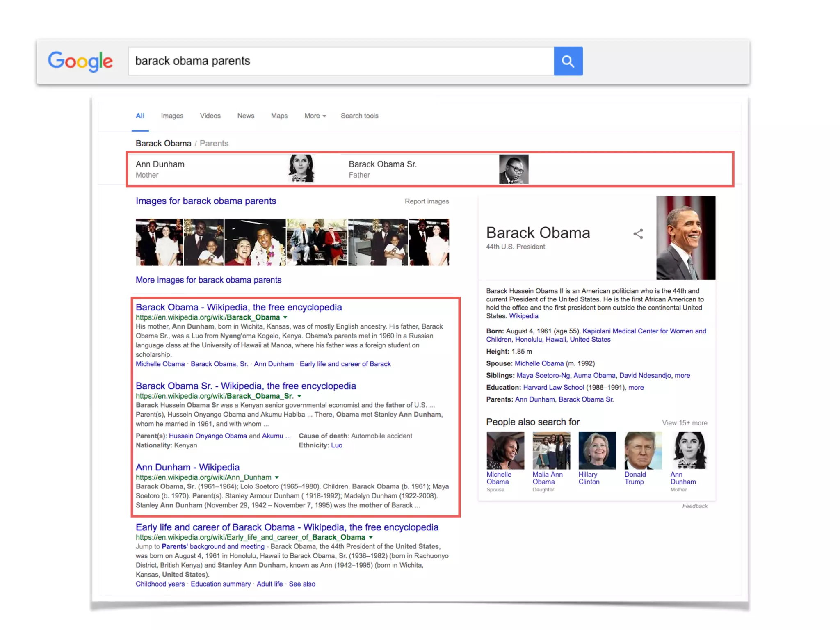
Task: Select Michelle Obama thumbnail under People also search
Action: tap(505, 450)
